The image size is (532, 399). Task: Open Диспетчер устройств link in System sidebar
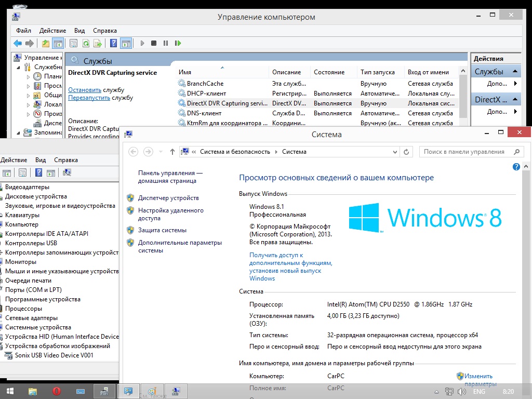(168, 198)
